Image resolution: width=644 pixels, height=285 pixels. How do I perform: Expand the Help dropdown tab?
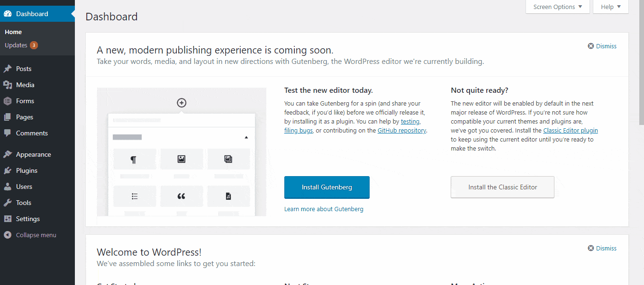(611, 7)
